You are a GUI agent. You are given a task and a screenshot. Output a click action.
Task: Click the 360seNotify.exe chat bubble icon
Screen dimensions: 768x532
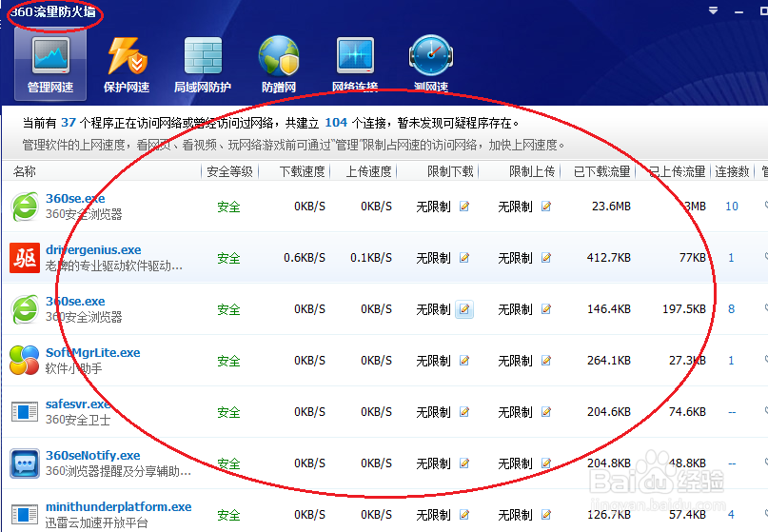click(x=25, y=463)
